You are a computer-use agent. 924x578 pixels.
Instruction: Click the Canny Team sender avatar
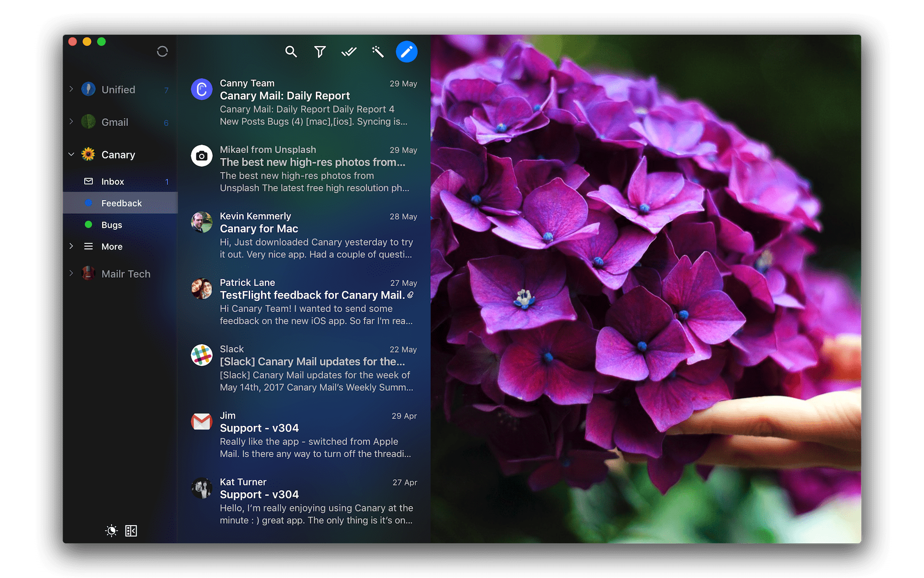tap(202, 89)
